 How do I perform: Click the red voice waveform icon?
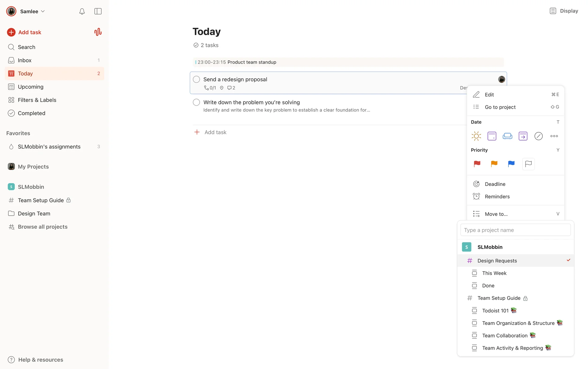click(98, 32)
